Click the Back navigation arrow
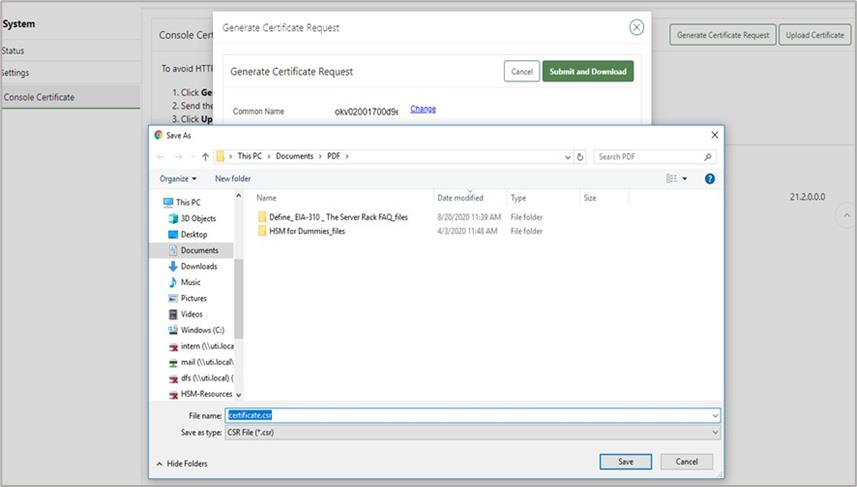857x487 pixels. click(x=161, y=157)
